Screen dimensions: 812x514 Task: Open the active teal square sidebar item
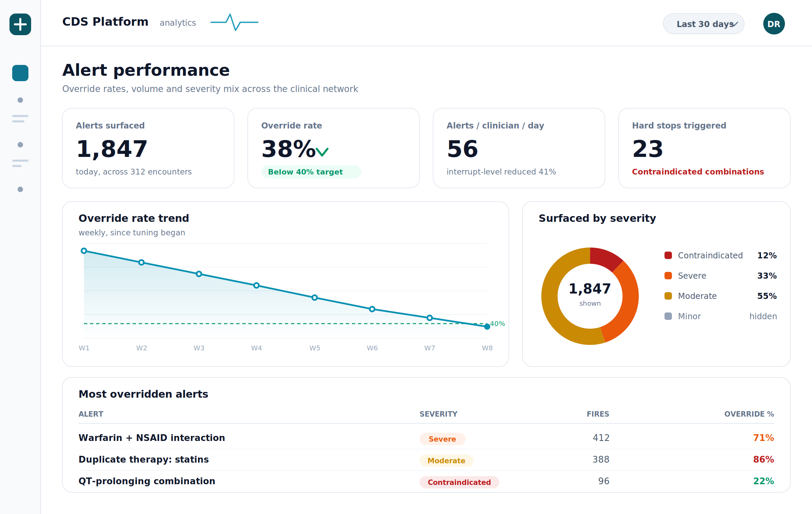[20, 73]
